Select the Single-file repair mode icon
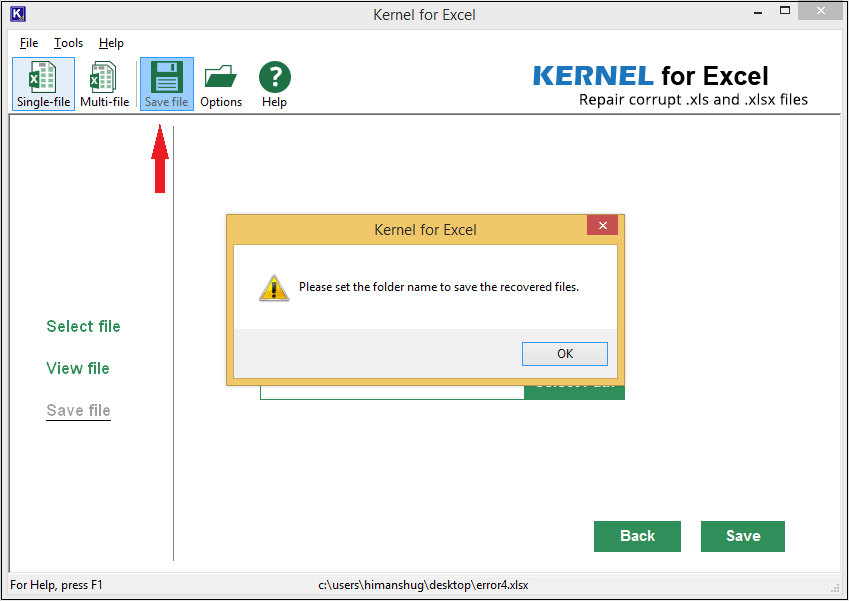The width and height of the screenshot is (849, 601). click(43, 84)
